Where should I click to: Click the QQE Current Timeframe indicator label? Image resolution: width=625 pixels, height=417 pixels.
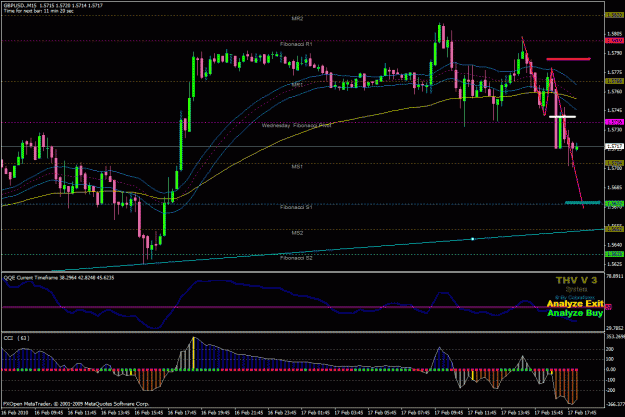point(59,278)
